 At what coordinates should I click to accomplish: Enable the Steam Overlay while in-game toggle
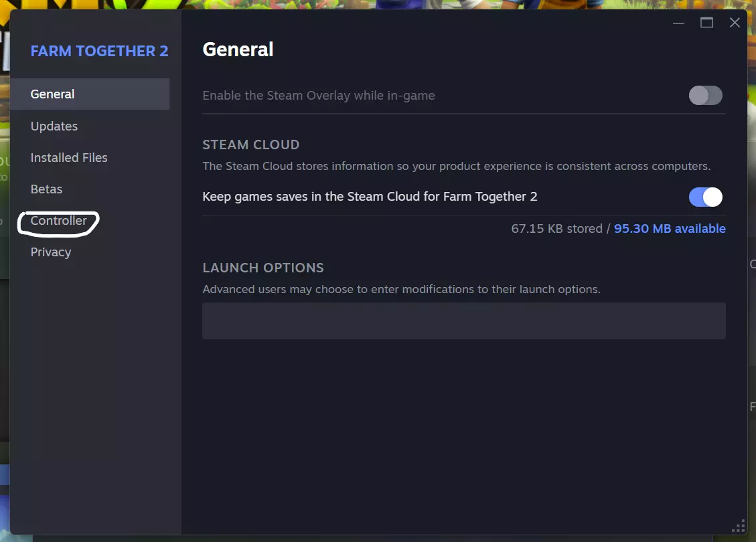click(706, 96)
